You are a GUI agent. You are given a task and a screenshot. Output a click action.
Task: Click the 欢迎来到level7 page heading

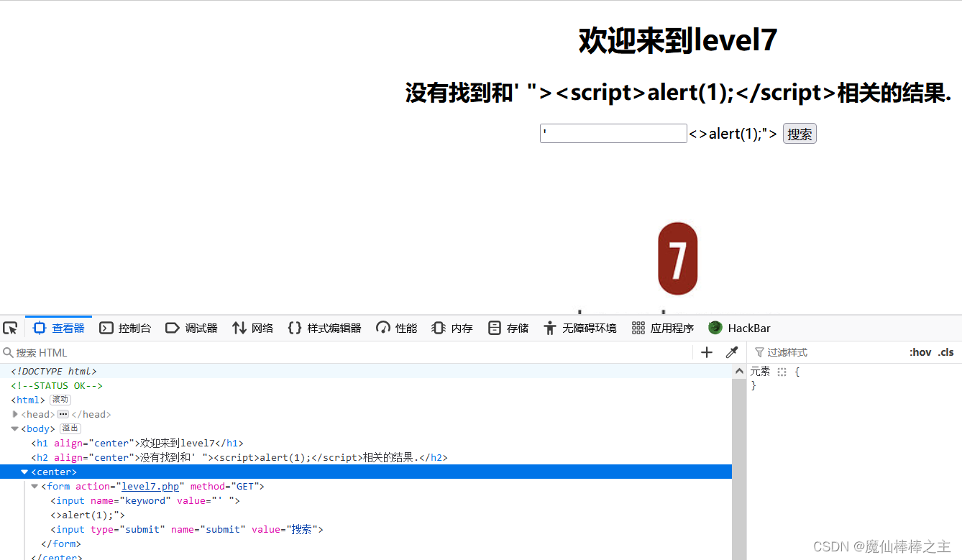pyautogui.click(x=678, y=40)
